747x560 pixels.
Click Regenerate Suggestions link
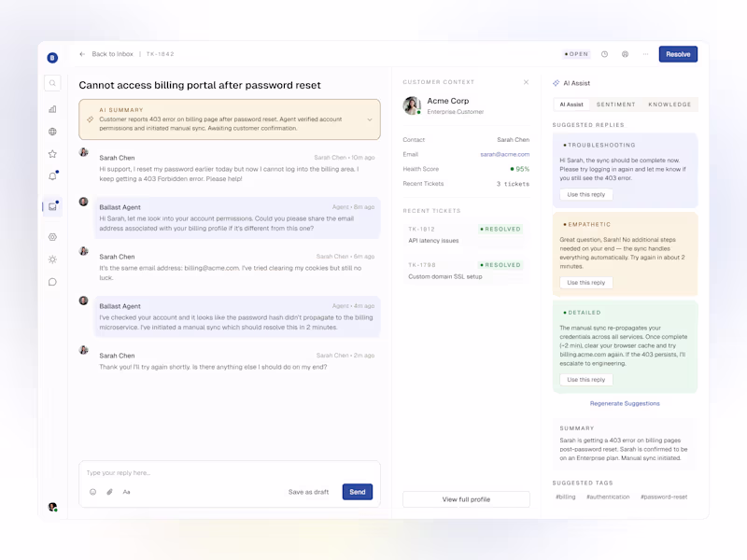[x=625, y=403]
